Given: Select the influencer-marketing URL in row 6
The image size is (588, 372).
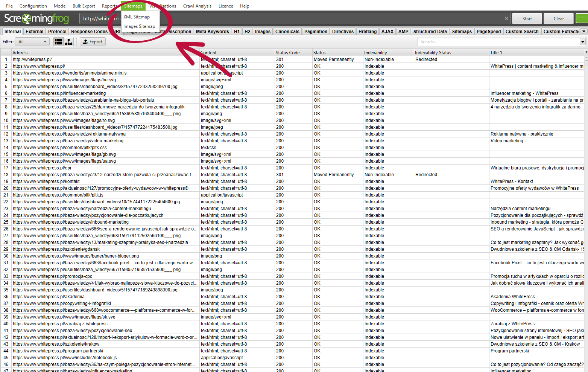Looking at the screenshot, I should (59, 93).
